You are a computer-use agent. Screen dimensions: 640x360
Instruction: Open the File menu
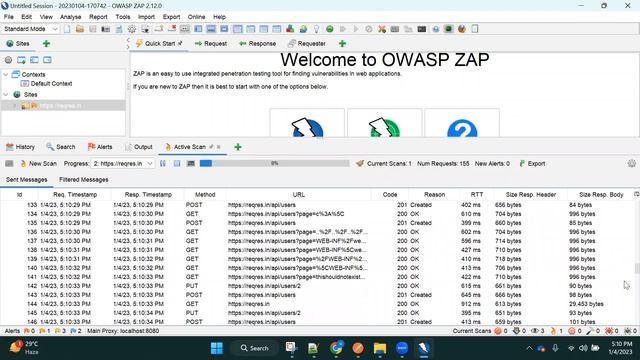9,17
